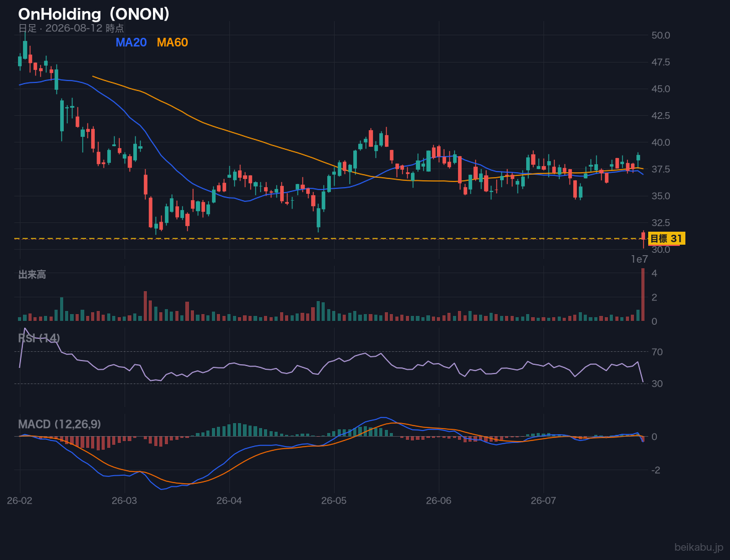Click the 目標 31 target price tag
The image size is (730, 560).
[x=666, y=238]
